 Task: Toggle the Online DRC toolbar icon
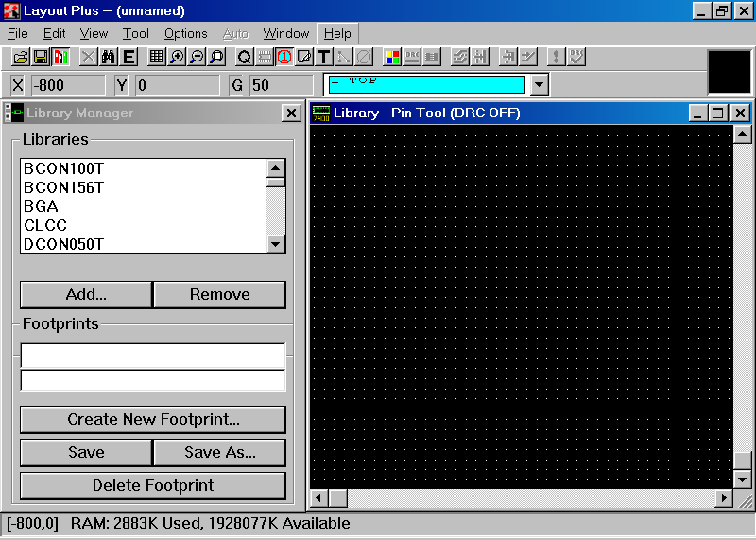412,57
